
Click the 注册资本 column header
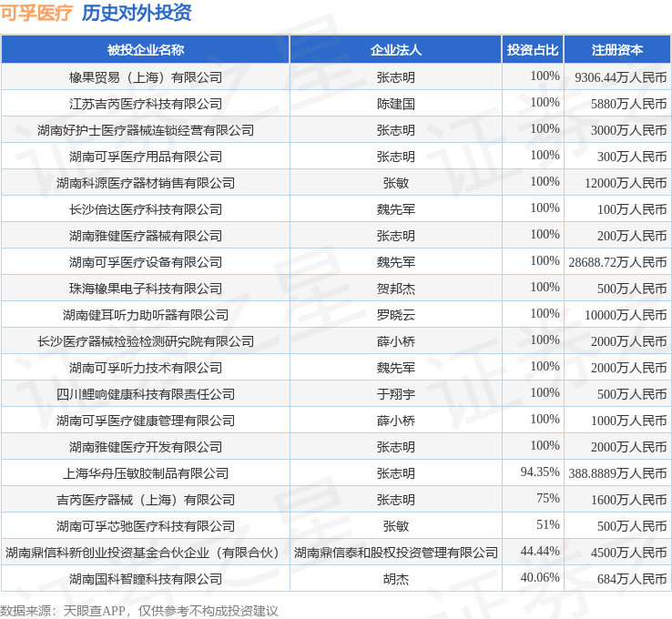617,50
